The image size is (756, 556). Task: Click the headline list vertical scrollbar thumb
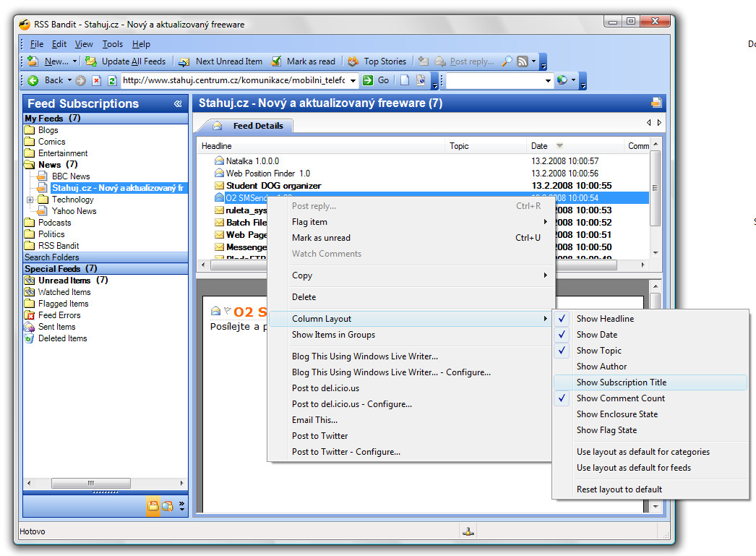pyautogui.click(x=656, y=188)
